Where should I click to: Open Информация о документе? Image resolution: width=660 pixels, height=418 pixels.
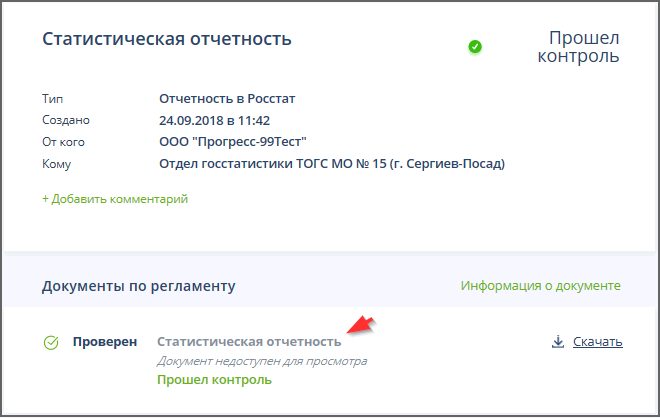(541, 286)
